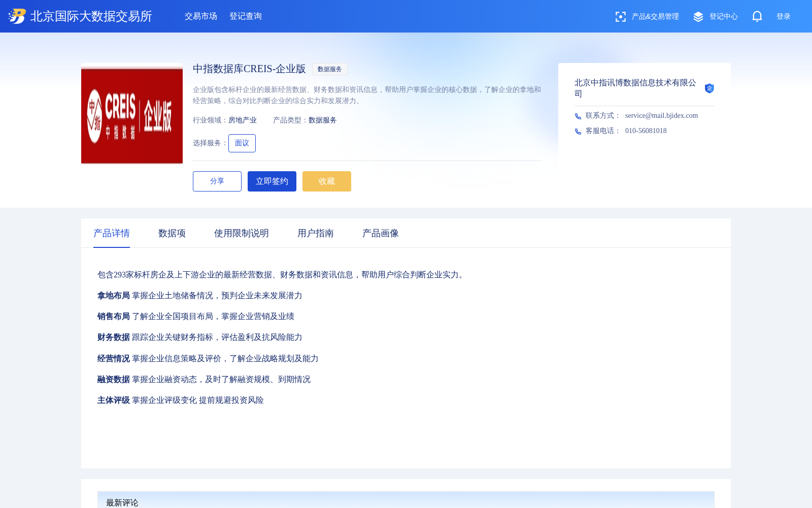Click product title 中指数据库CREIS-企业版
The width and height of the screenshot is (812, 508).
pyautogui.click(x=249, y=69)
